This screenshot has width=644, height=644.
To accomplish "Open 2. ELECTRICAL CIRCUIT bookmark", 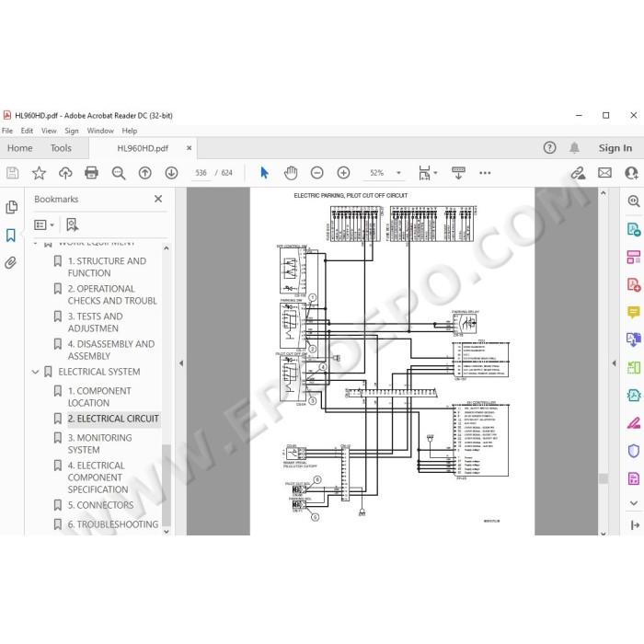I will pyautogui.click(x=113, y=419).
